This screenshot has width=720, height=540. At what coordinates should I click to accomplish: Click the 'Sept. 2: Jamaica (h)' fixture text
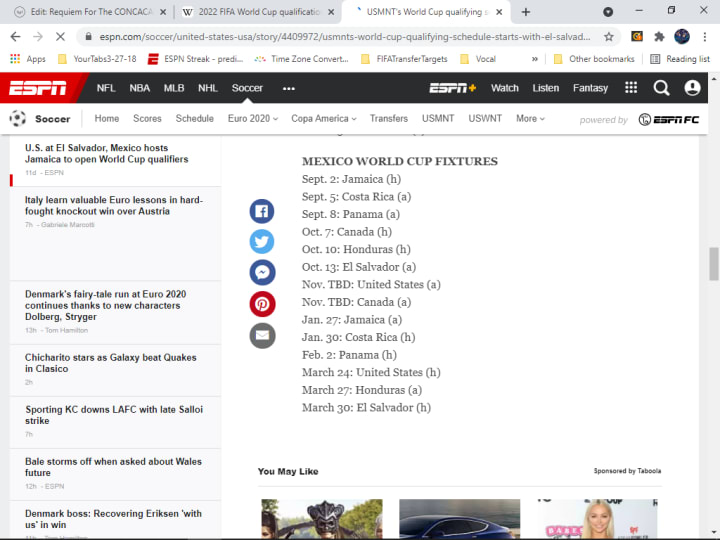[351, 179]
